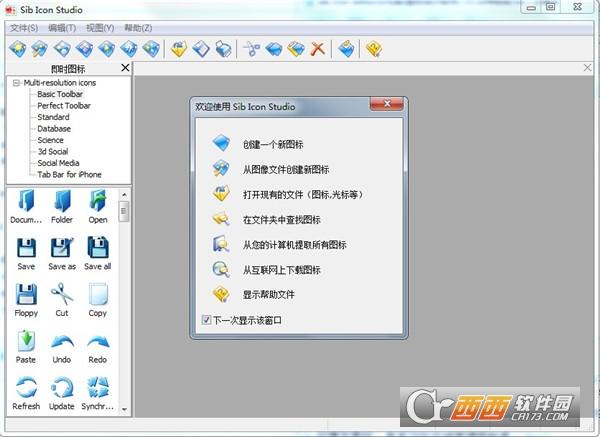
Task: Click the red X delete toolbar icon
Action: (x=318, y=49)
